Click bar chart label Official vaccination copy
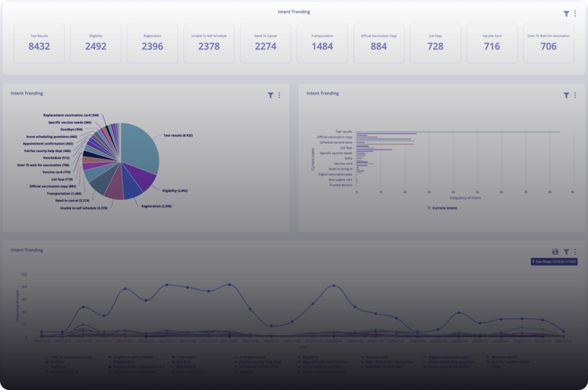 pos(334,137)
